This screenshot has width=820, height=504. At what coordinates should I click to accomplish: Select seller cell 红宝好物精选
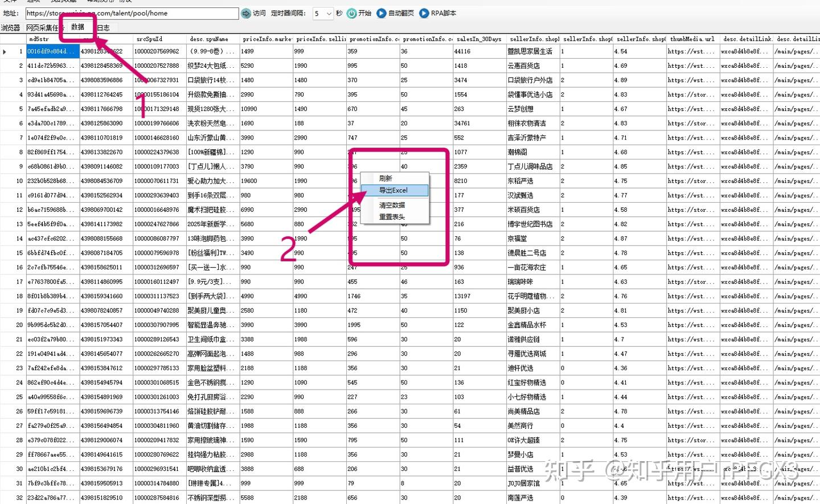pyautogui.click(x=533, y=383)
